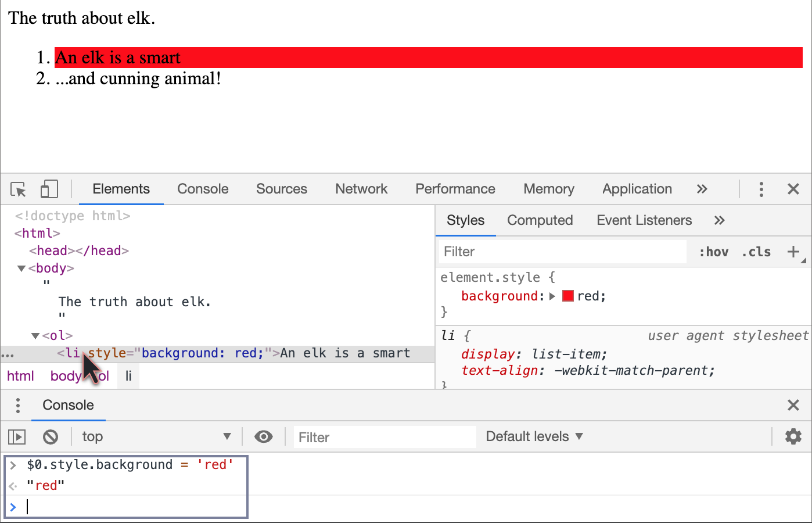Open the DevTools three-dot customize menu
This screenshot has height=523, width=812.
pyautogui.click(x=761, y=189)
